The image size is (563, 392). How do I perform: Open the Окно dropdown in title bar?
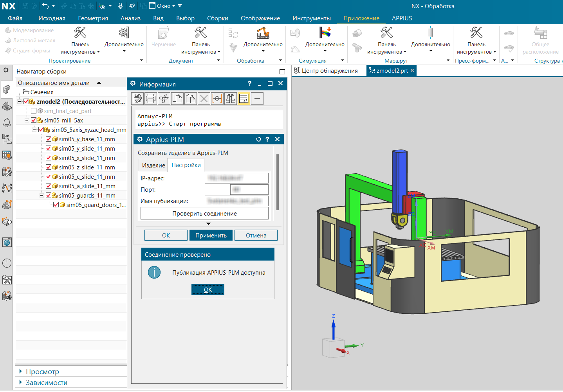[x=163, y=6]
